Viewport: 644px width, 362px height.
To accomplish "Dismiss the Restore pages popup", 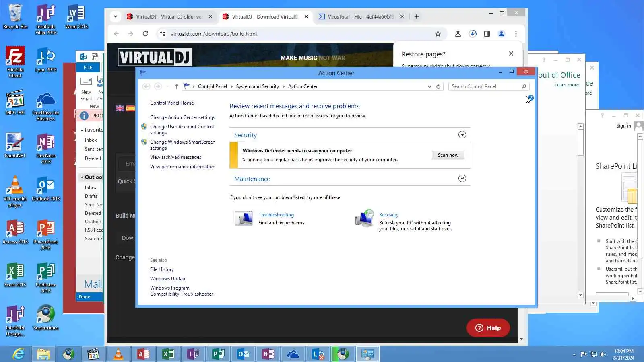I will [511, 53].
